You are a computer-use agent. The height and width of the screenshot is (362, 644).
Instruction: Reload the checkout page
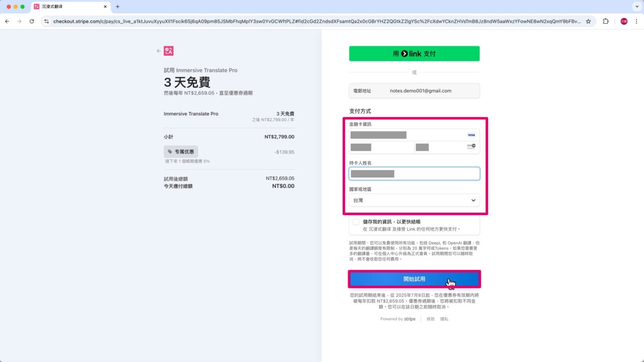32,22
